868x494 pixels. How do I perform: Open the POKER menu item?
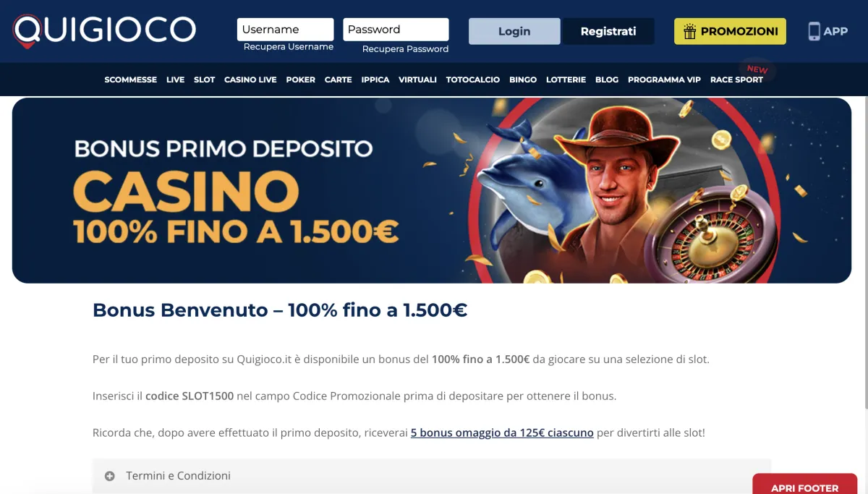click(x=301, y=80)
